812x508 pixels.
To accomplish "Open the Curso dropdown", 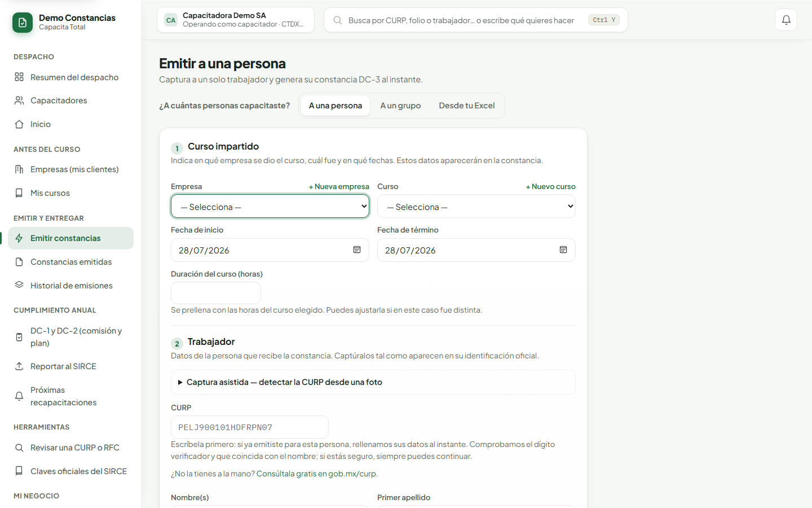I will click(476, 206).
